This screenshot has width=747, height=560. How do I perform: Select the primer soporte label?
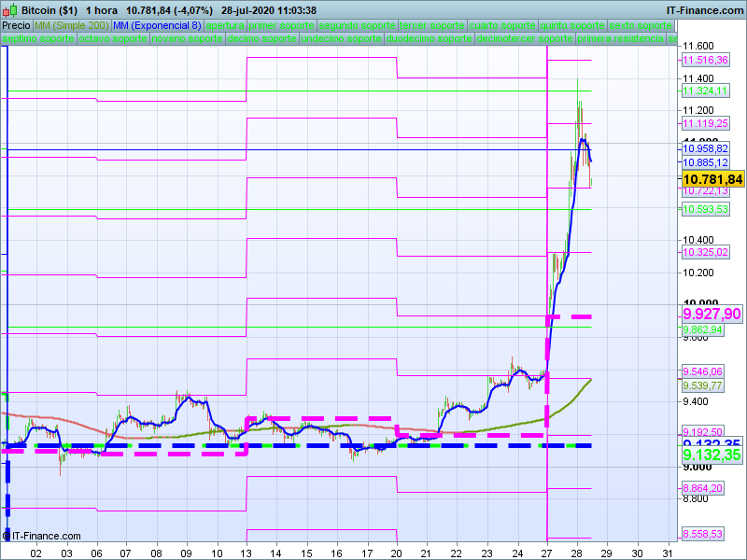tap(282, 25)
